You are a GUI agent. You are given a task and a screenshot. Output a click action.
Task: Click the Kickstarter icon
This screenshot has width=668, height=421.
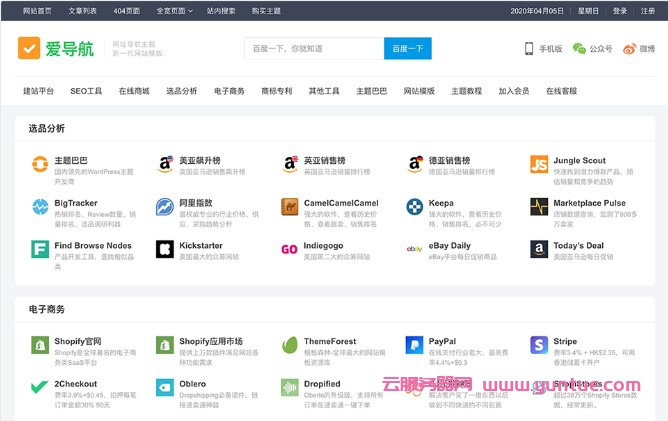click(165, 249)
